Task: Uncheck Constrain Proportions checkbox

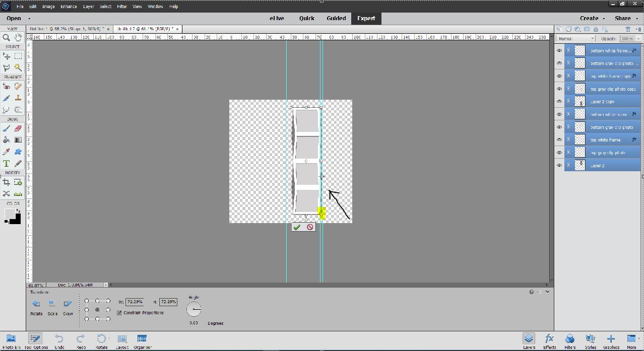Action: [x=119, y=313]
